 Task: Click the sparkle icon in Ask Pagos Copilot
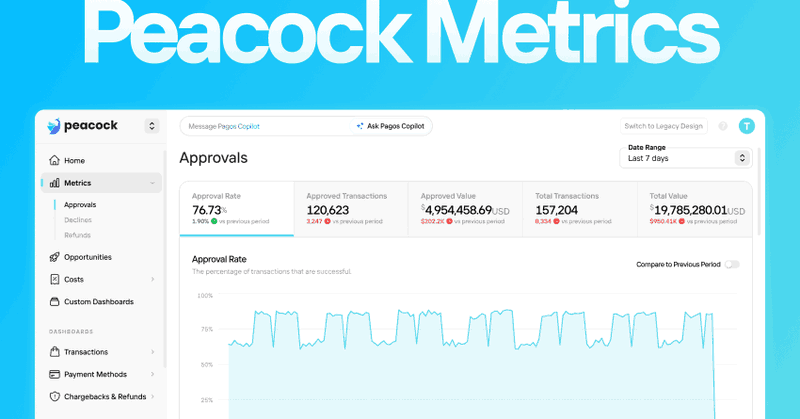pyautogui.click(x=360, y=126)
